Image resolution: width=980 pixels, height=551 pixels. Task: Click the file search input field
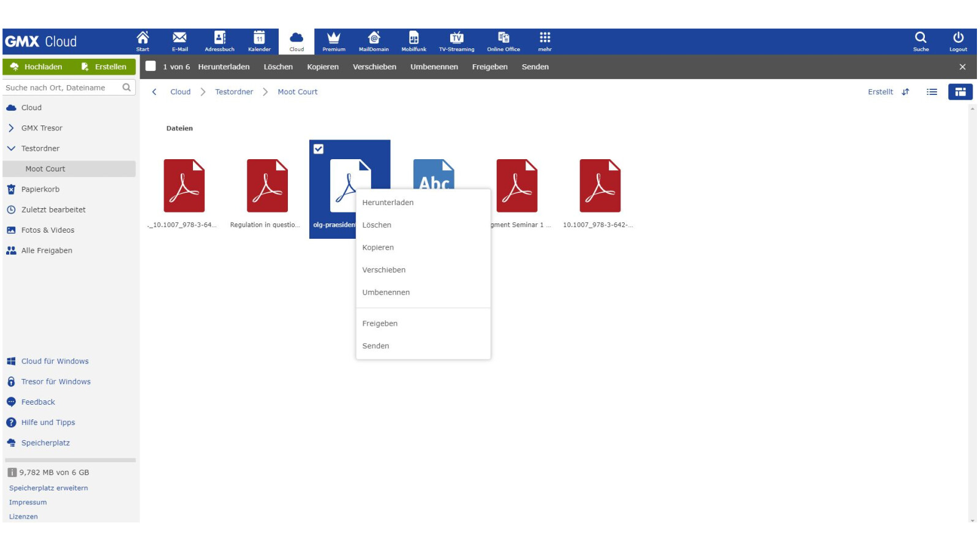62,88
